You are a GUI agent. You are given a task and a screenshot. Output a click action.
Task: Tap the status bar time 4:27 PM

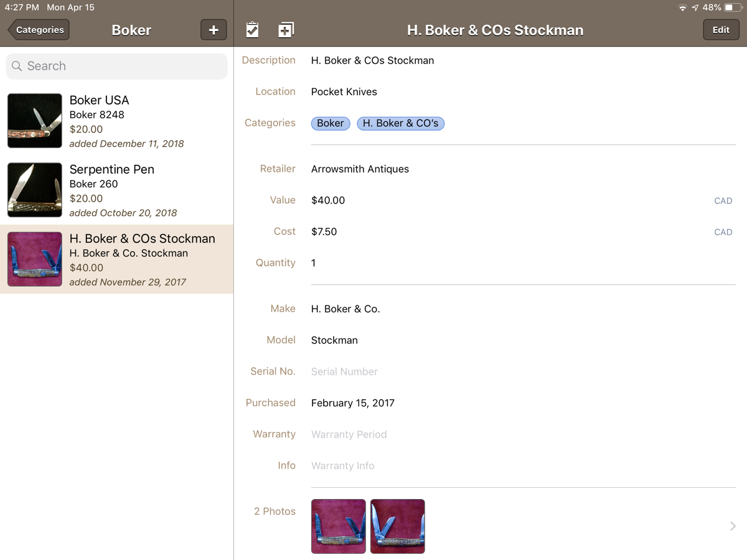click(22, 8)
